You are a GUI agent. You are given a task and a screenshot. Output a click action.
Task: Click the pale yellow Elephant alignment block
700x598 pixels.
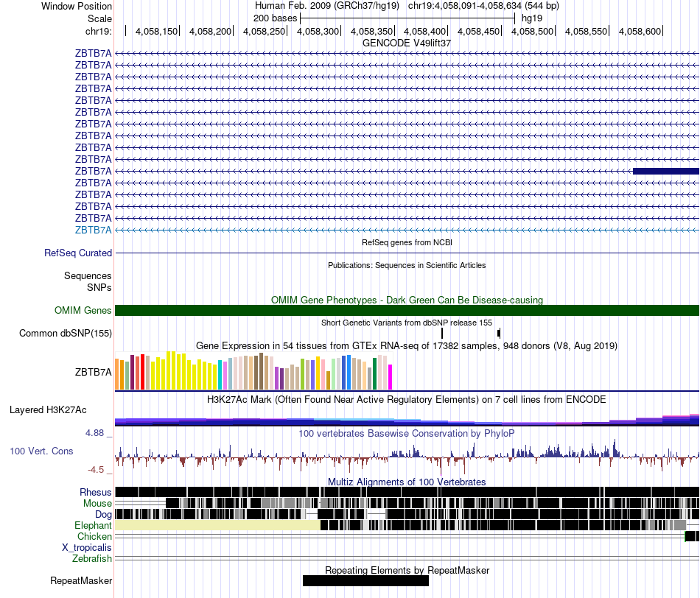(x=218, y=525)
